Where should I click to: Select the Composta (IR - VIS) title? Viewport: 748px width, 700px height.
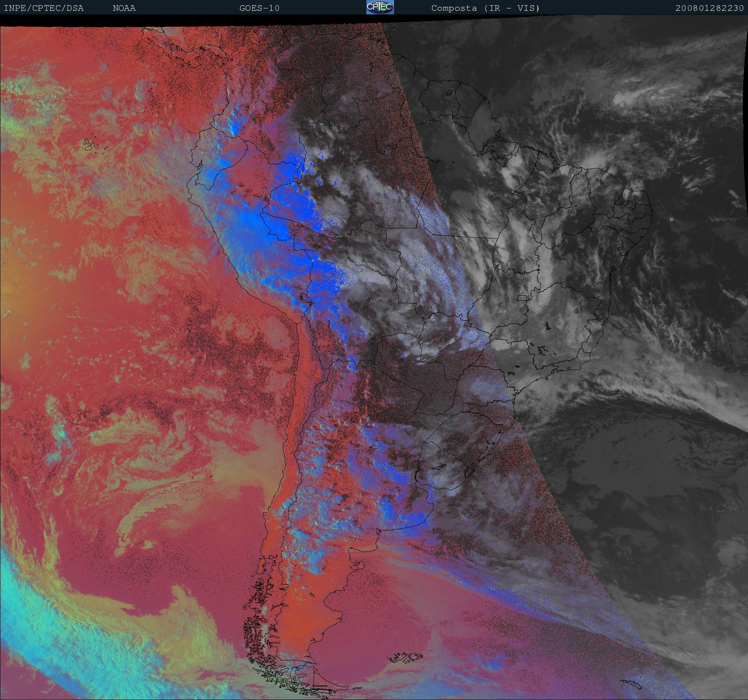pyautogui.click(x=485, y=8)
